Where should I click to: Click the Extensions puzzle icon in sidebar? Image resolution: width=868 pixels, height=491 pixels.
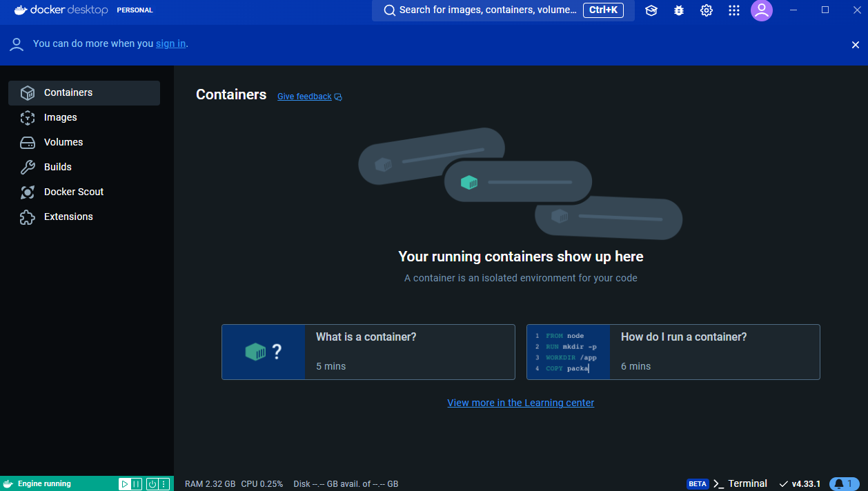pos(28,217)
